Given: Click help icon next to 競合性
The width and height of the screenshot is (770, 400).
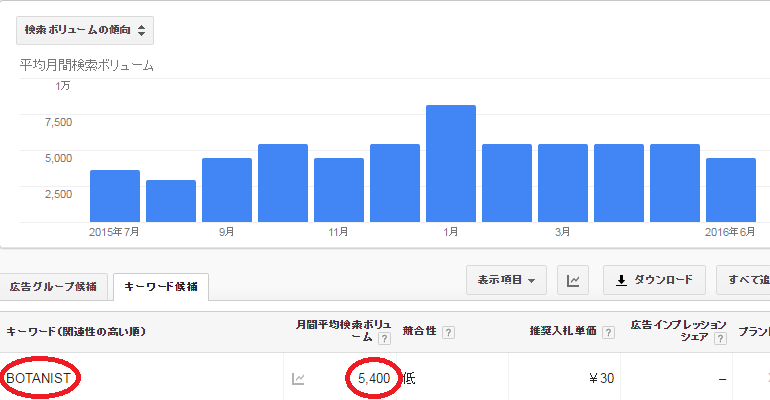Looking at the screenshot, I should [448, 332].
